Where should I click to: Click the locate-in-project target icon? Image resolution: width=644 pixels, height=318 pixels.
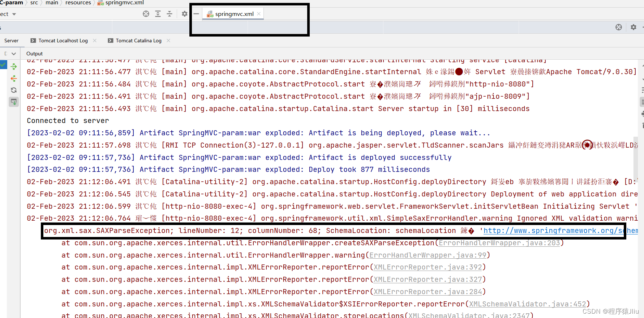(146, 14)
